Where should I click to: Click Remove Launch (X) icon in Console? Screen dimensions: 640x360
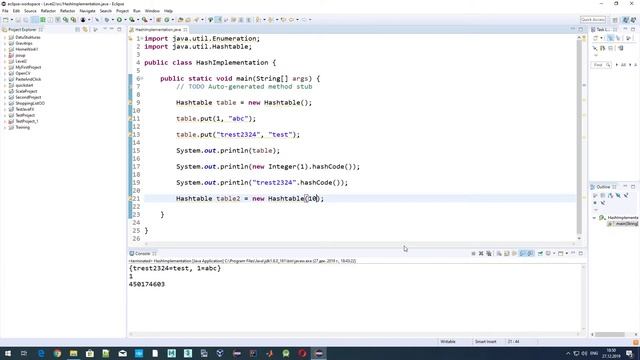[x=481, y=253]
